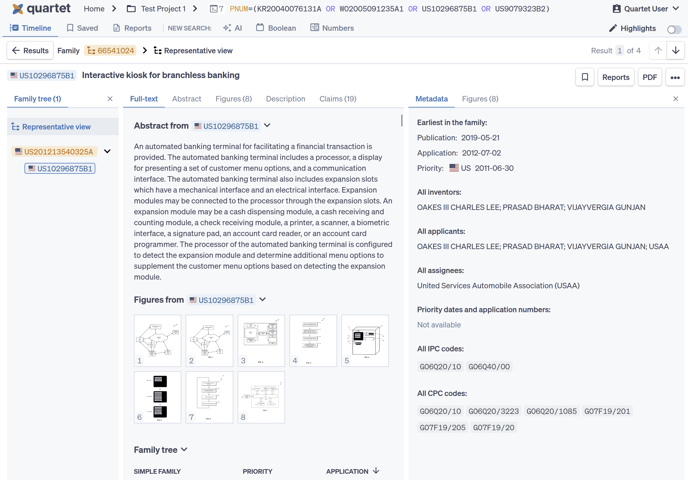Click the bookmark icon button

pos(585,77)
